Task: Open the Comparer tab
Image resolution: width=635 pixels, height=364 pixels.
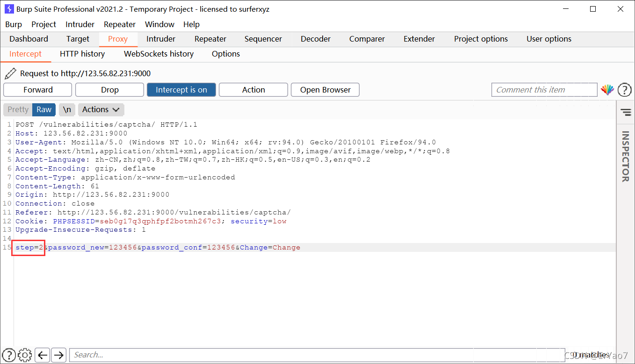Action: [367, 39]
